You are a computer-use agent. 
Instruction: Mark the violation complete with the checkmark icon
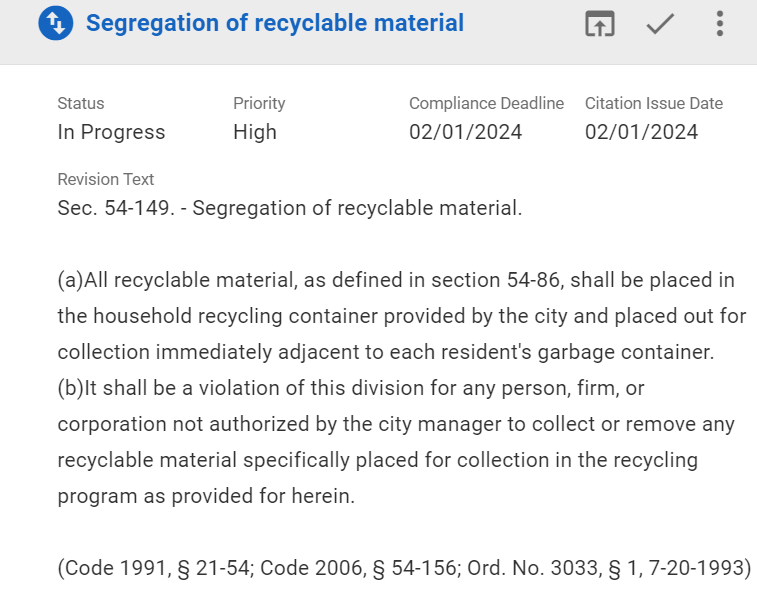pyautogui.click(x=659, y=24)
